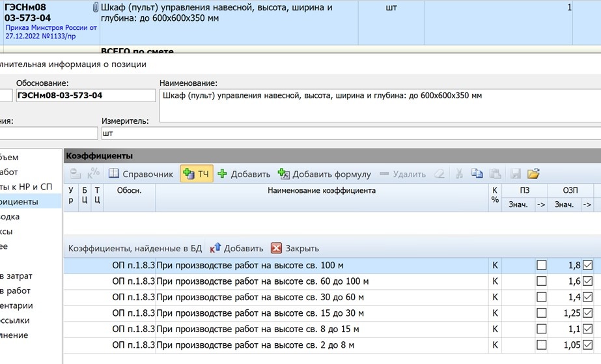
Task: Click unit cell 'шт' in estimate row
Action: coord(391,23)
